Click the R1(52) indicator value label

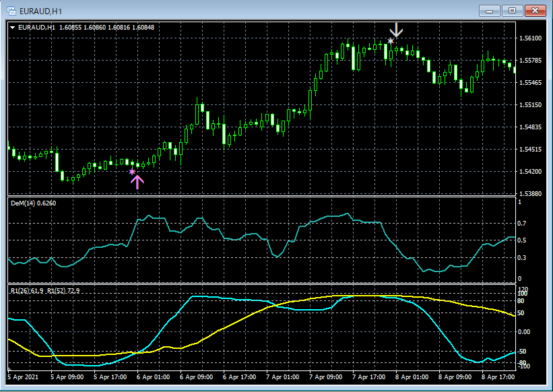tap(63, 290)
